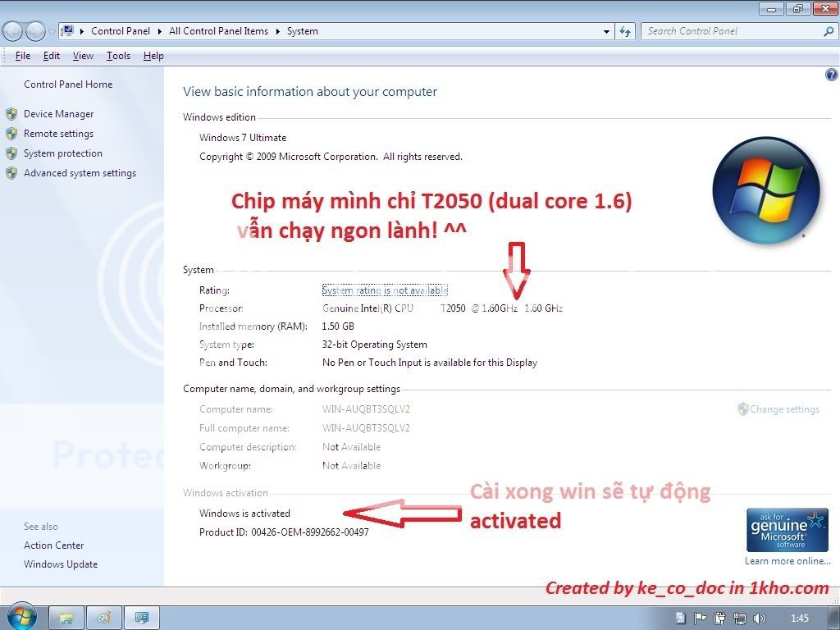This screenshot has height=630, width=840.
Task: Click 'View basic information about your computer' heading
Action: tap(310, 92)
